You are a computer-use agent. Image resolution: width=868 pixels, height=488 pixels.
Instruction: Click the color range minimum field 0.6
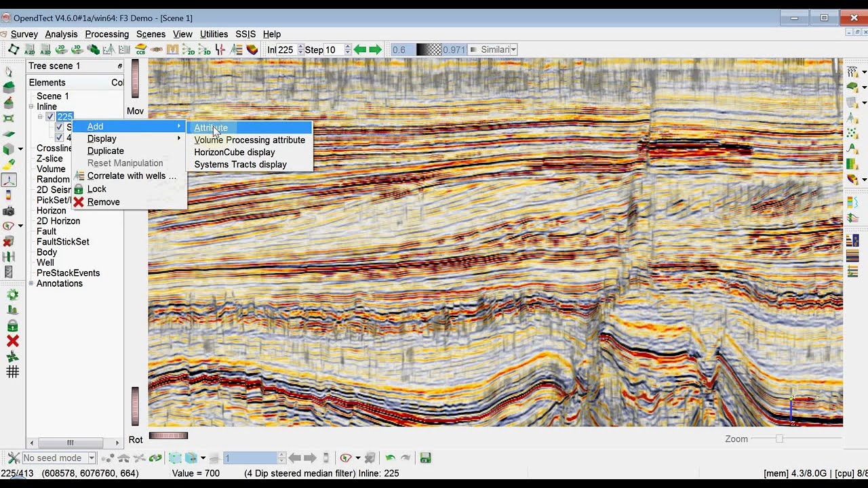click(x=403, y=49)
